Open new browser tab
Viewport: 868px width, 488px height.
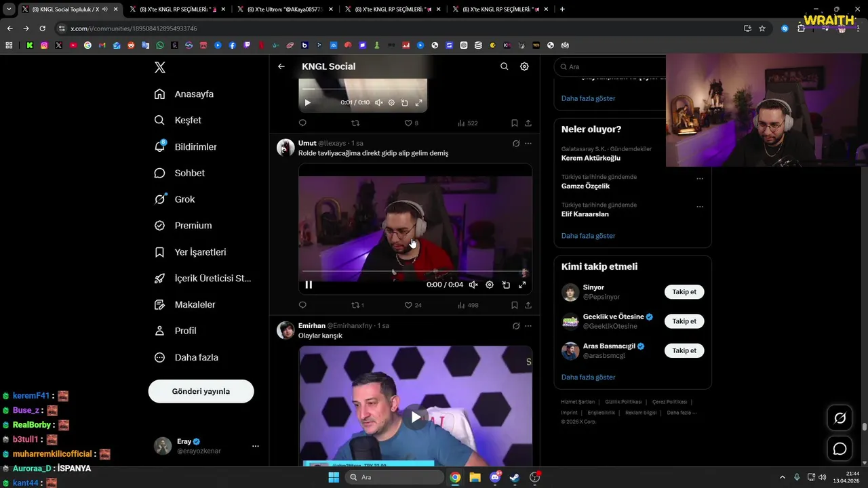click(562, 9)
